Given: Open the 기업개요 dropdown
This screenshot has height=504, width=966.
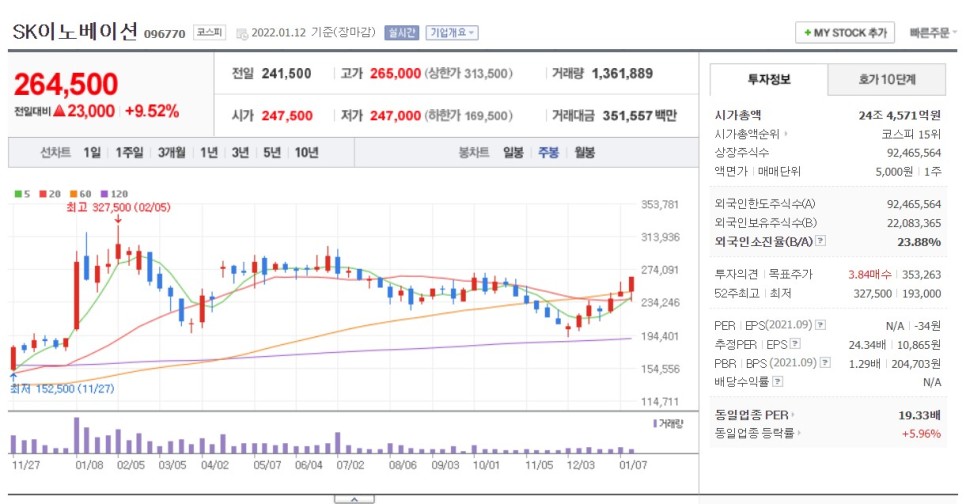Looking at the screenshot, I should point(452,33).
